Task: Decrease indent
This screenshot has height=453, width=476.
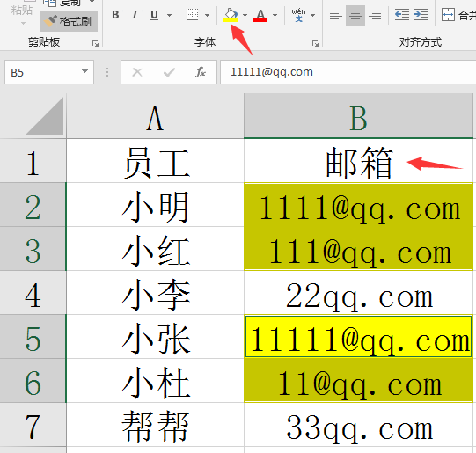Action: [x=402, y=15]
